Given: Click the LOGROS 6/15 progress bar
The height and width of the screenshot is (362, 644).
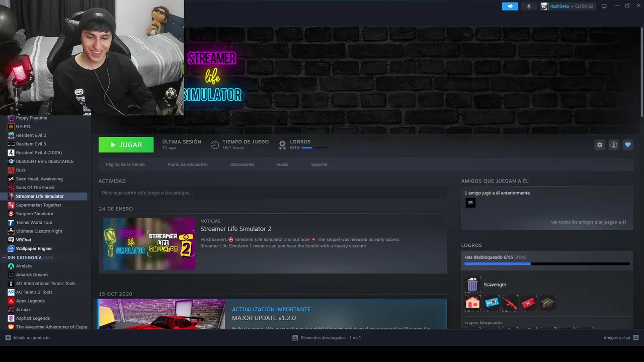Looking at the screenshot, I should pyautogui.click(x=314, y=148).
